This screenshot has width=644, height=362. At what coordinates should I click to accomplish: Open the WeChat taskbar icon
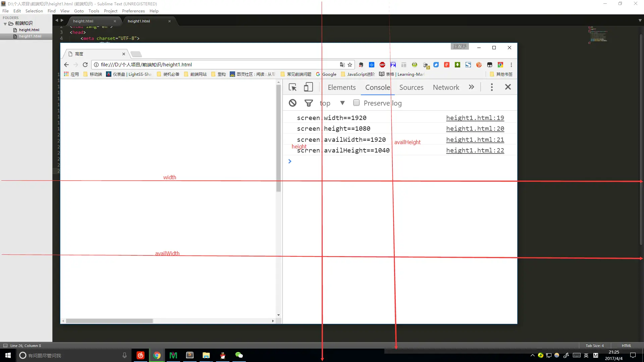pyautogui.click(x=239, y=355)
